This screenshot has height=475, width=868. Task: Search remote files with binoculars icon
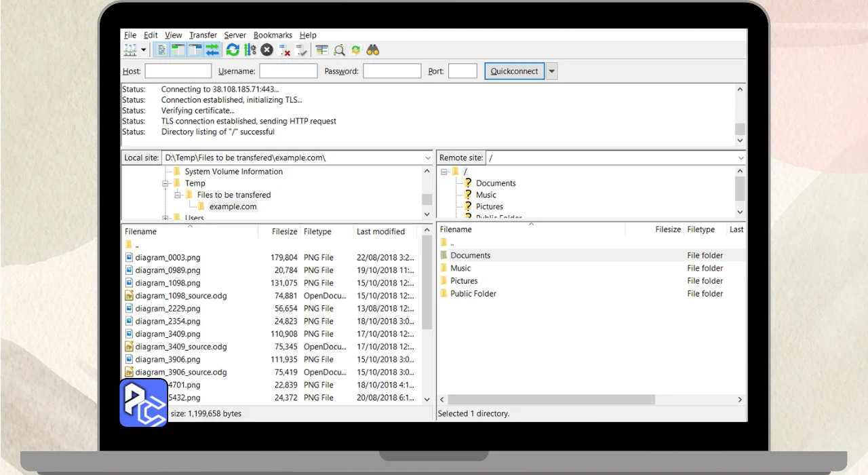tap(372, 50)
